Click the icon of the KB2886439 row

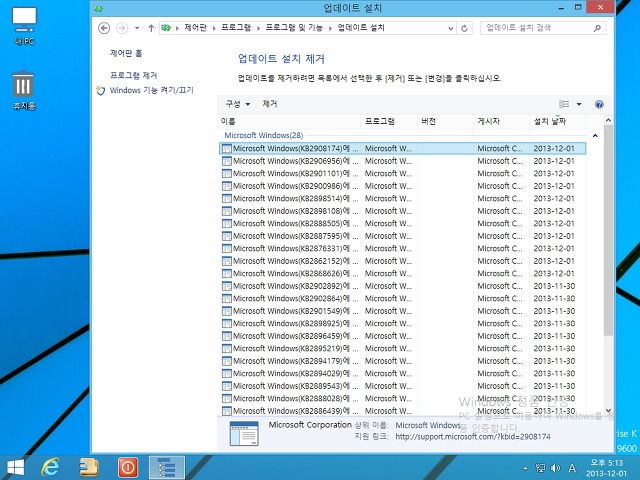[227, 411]
